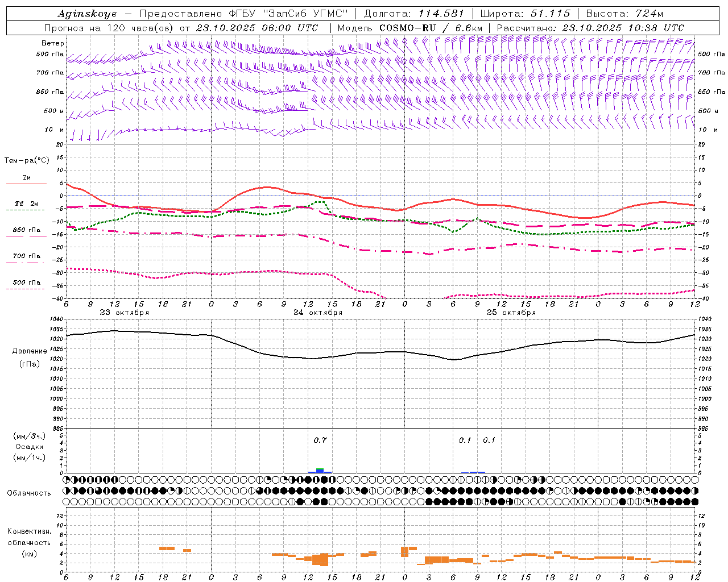Click the 'Давление' pressure panel label
Viewport: 728px width, 582px height.
coord(30,351)
